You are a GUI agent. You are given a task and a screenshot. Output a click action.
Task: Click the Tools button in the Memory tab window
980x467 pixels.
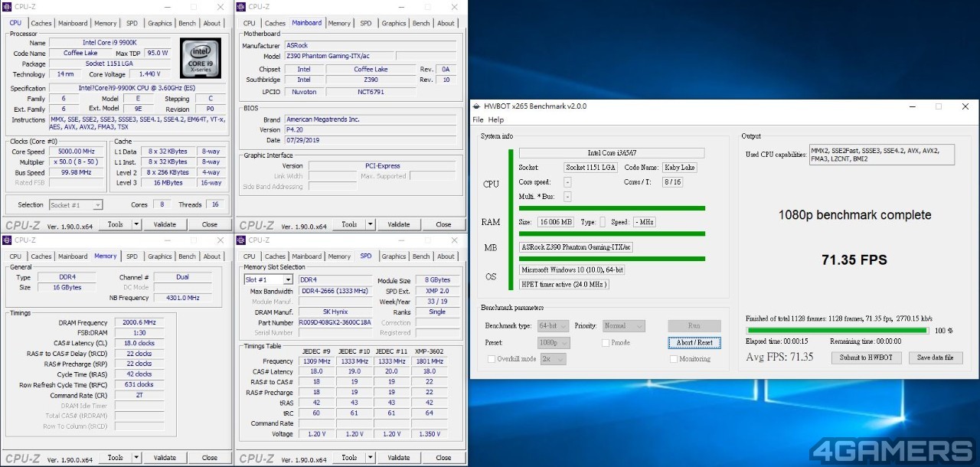(115, 458)
